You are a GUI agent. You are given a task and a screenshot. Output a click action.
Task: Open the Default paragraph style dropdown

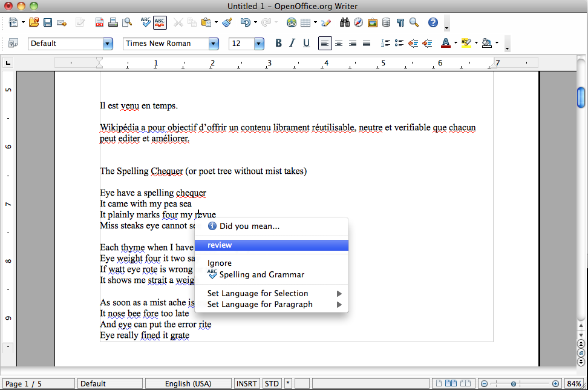point(108,44)
